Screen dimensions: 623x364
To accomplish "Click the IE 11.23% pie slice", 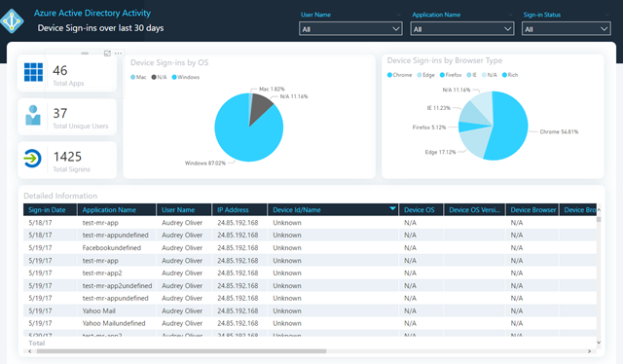I will click(x=472, y=113).
